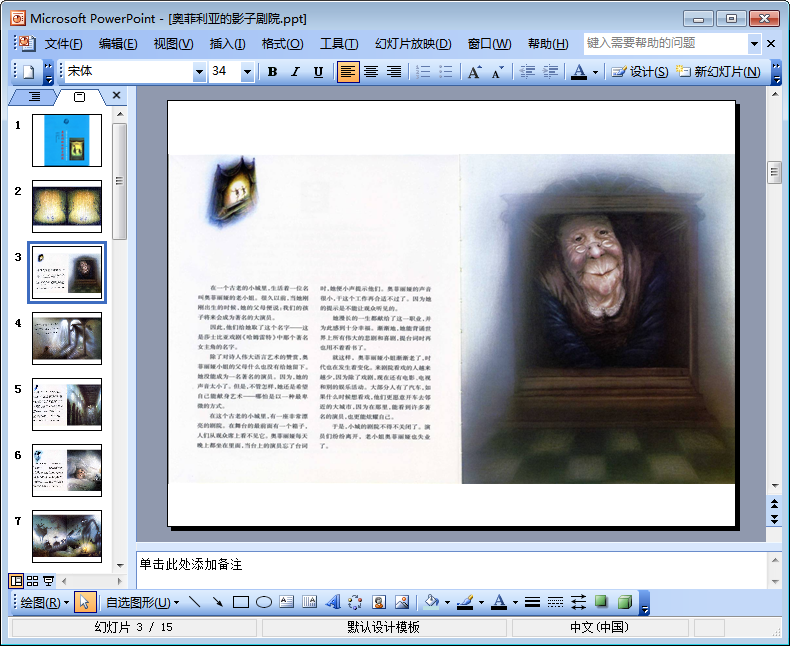This screenshot has width=790, height=646.
Task: Switch to Normal view
Action: (x=16, y=581)
